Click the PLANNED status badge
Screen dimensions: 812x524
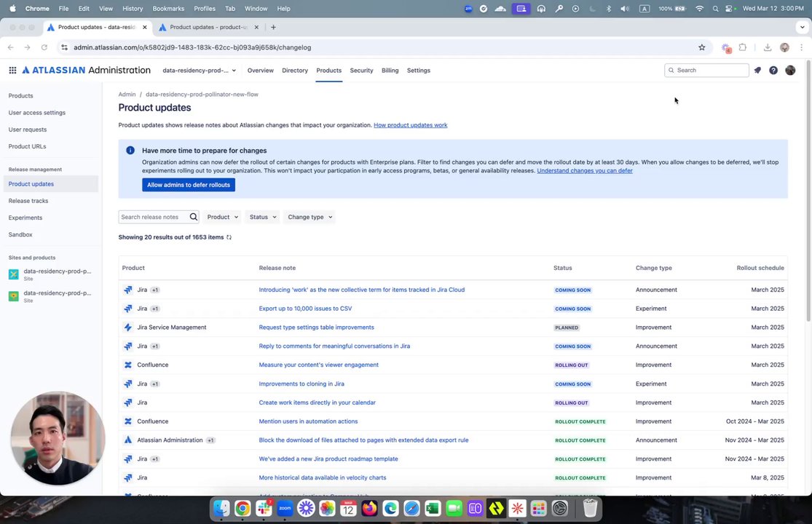click(567, 328)
